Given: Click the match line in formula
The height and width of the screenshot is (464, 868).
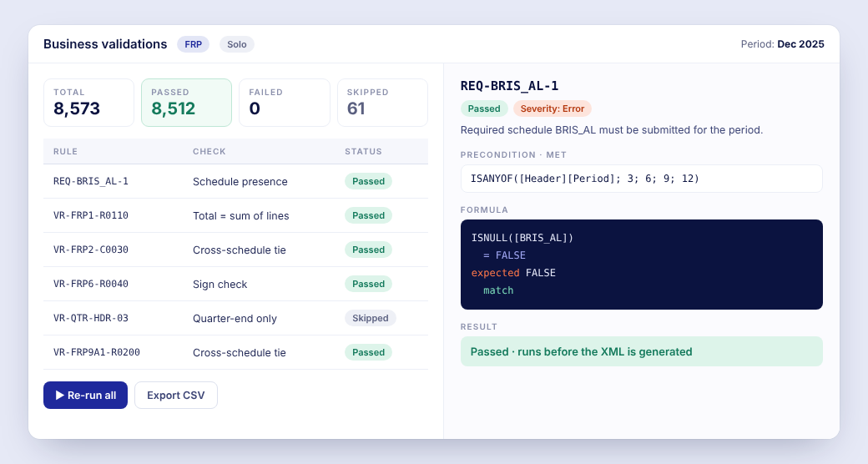Looking at the screenshot, I should pos(498,290).
